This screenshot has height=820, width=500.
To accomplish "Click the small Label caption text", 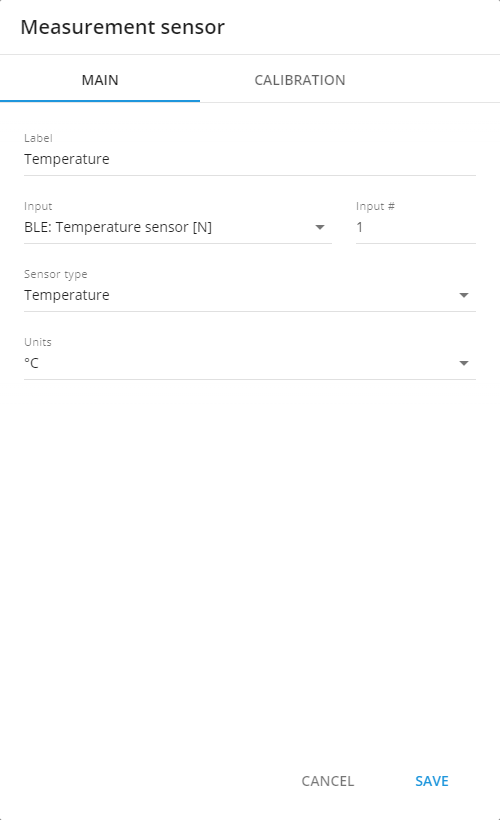I will coord(38,138).
